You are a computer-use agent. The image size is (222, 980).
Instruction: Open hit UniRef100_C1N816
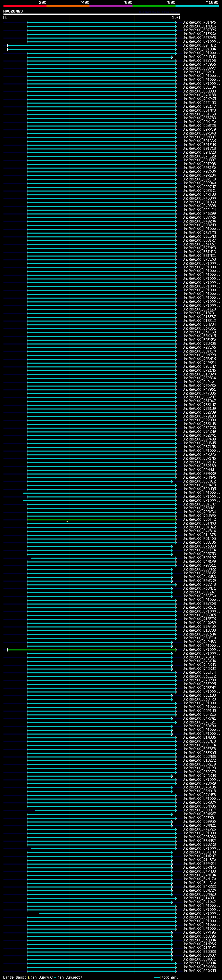click(x=199, y=26)
